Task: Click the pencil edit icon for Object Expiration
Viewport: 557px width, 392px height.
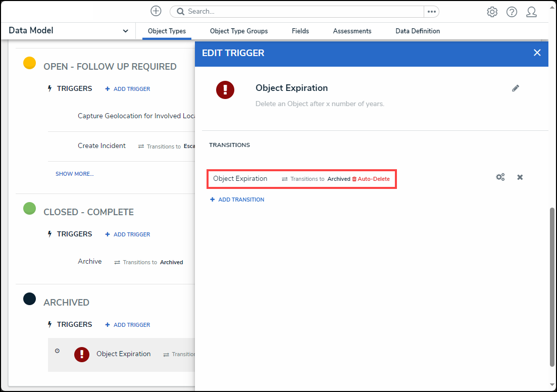Action: coord(515,88)
